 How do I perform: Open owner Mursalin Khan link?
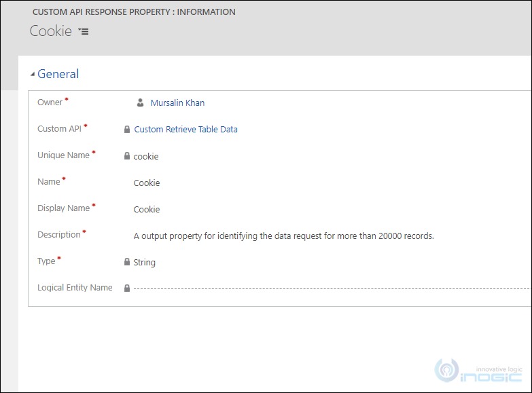click(x=177, y=102)
